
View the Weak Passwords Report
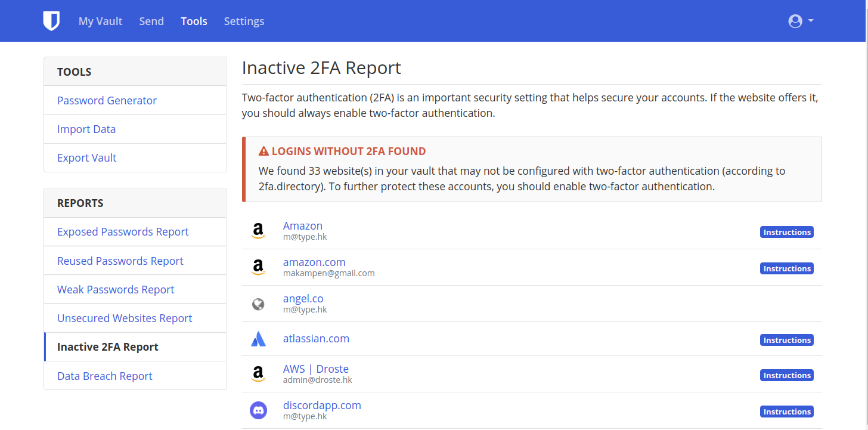[135, 289]
